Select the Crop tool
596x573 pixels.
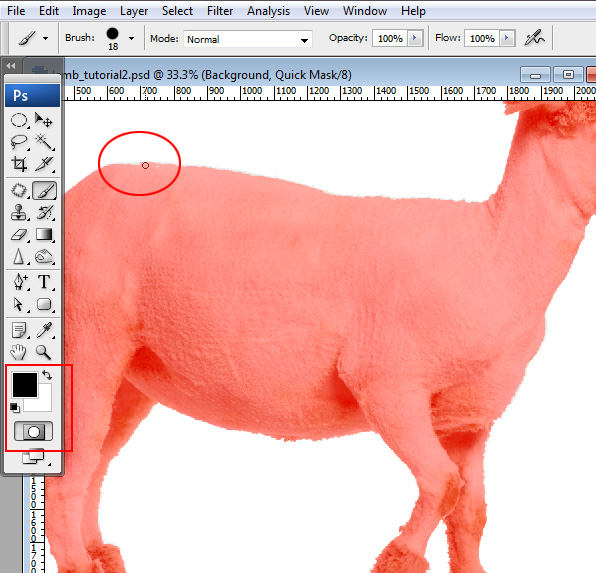(x=19, y=164)
